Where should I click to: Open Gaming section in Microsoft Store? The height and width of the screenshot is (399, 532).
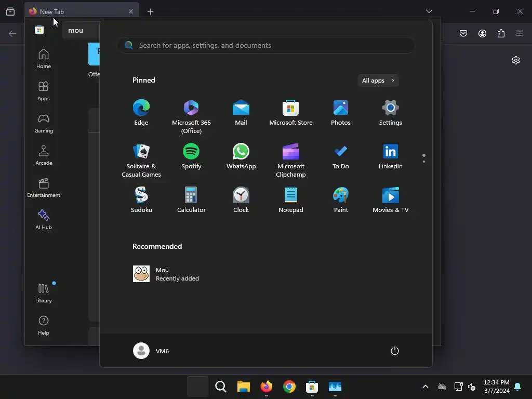point(44,123)
